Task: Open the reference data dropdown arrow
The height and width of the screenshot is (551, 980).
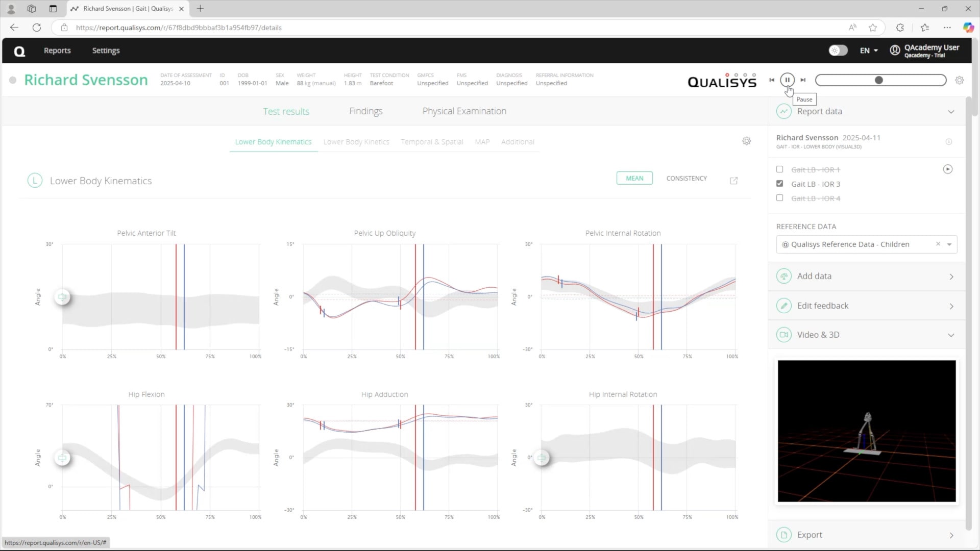Action: coord(949,244)
